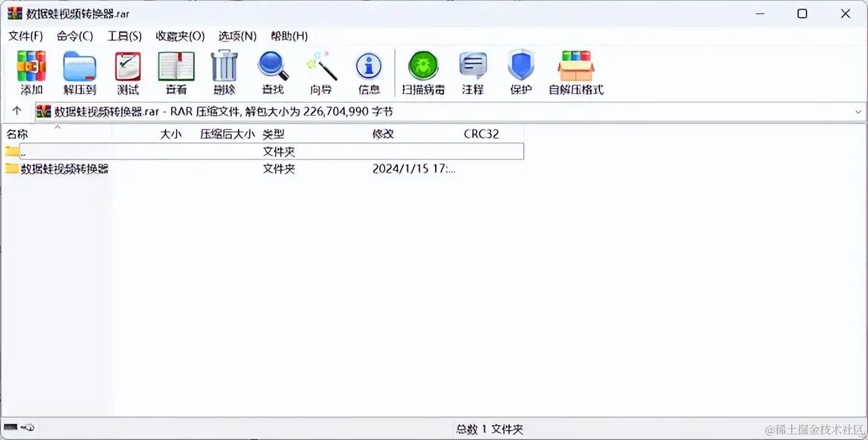Click 文件夹 type in '..' row

pos(279,151)
